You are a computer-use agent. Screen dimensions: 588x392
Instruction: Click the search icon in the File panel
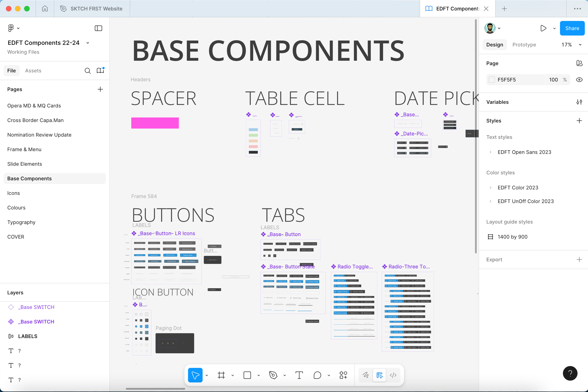pos(88,71)
